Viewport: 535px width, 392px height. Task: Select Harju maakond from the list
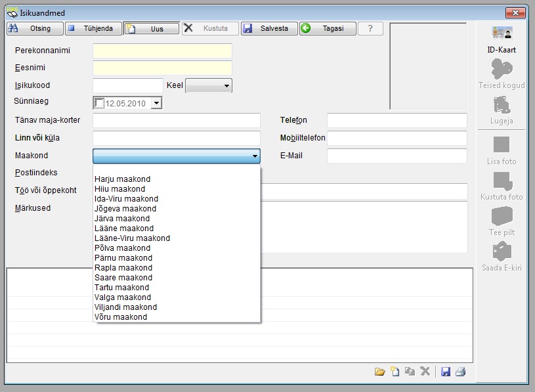123,179
